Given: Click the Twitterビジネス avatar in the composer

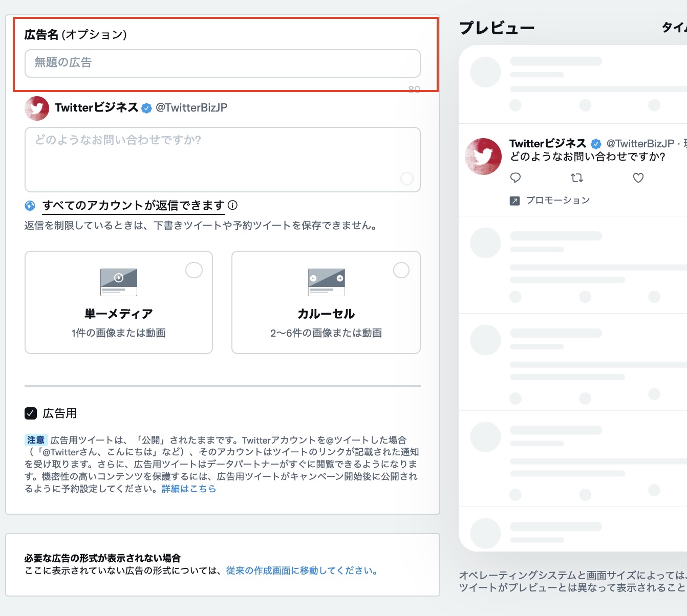Looking at the screenshot, I should [37, 108].
